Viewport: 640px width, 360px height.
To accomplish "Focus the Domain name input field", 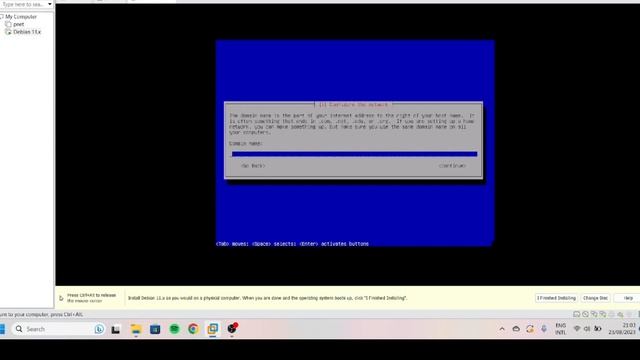I will point(354,154).
